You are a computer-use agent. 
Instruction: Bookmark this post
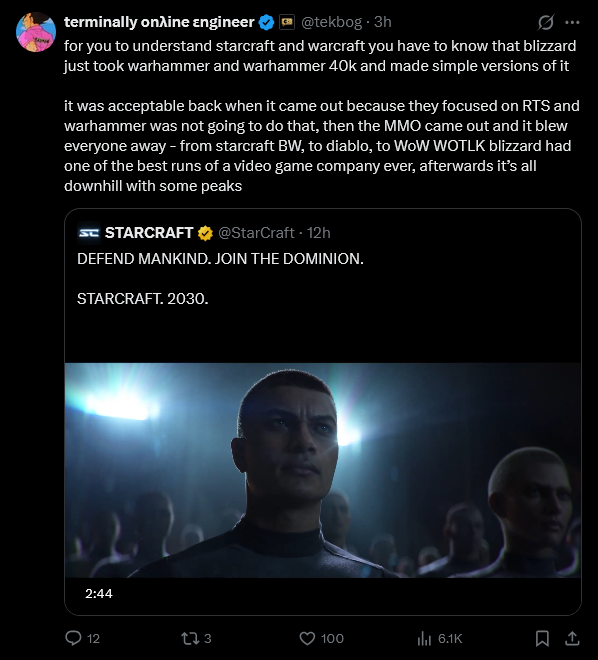pyautogui.click(x=542, y=639)
